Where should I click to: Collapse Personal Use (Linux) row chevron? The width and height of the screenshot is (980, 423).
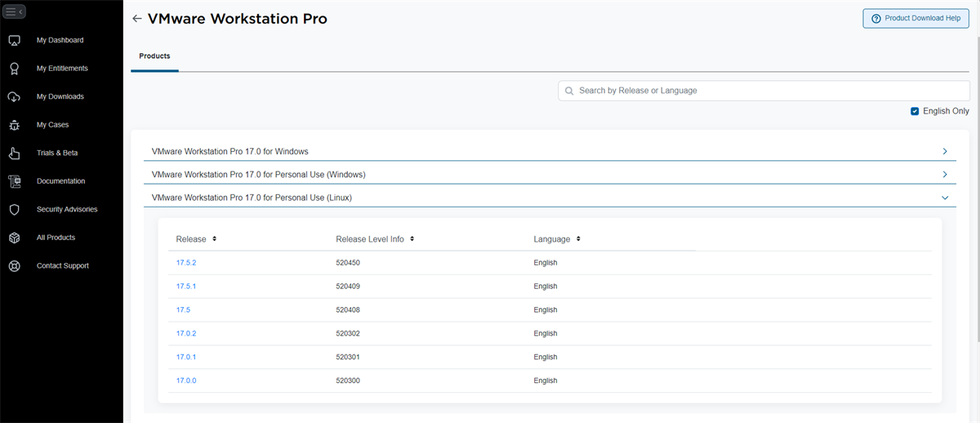[x=945, y=198]
